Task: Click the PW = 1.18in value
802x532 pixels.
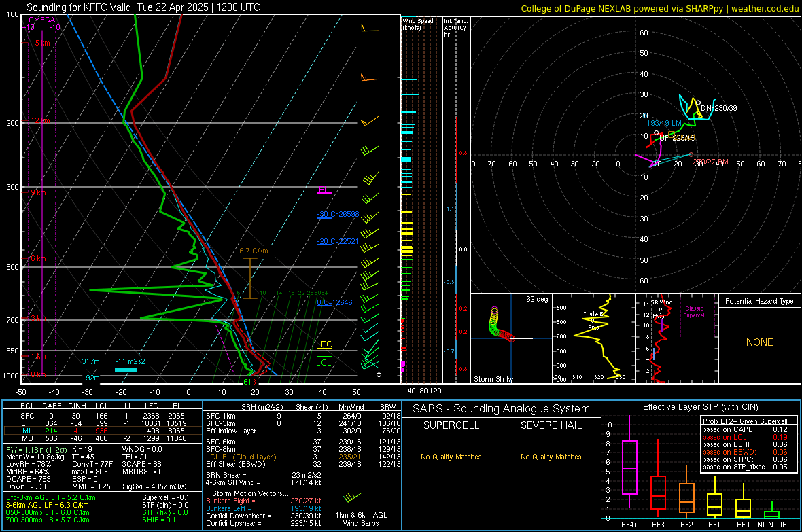Action: point(35,450)
